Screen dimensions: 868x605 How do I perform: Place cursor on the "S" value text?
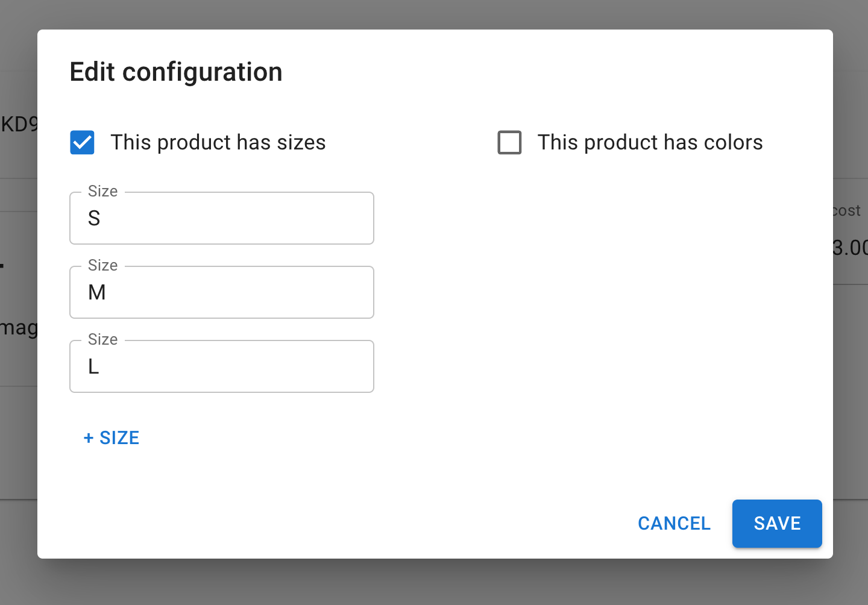94,218
